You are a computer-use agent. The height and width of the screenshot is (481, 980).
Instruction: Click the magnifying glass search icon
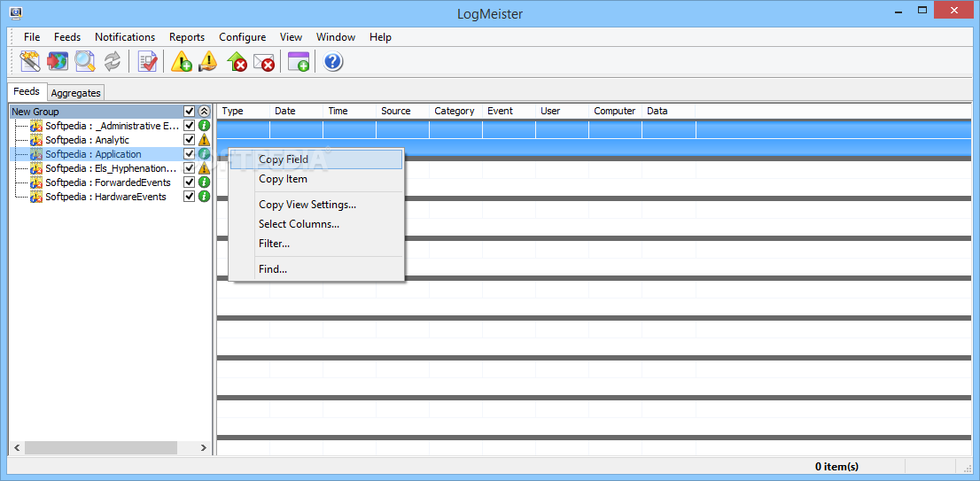point(84,61)
